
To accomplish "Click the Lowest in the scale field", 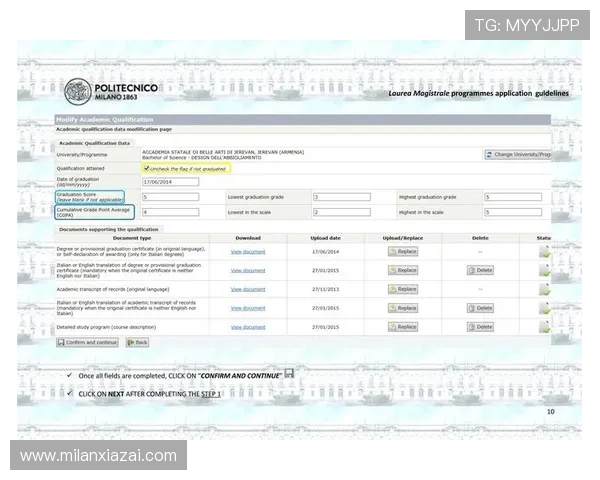I will coord(341,212).
